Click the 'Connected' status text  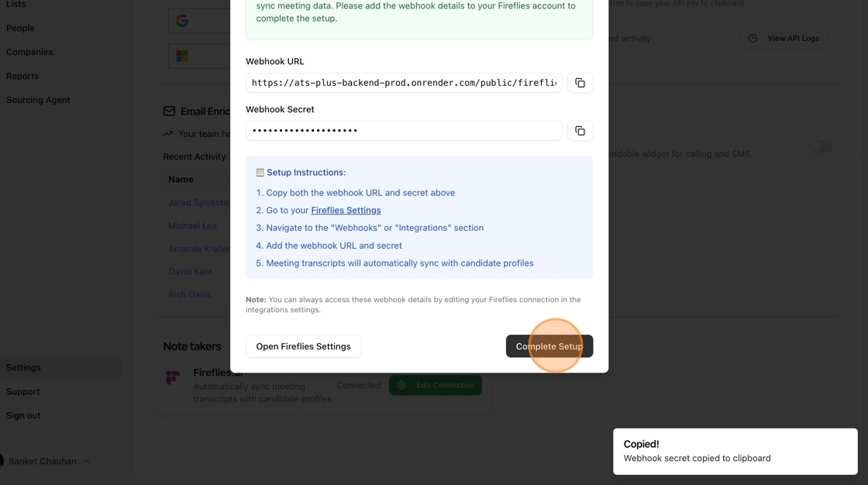coord(359,385)
